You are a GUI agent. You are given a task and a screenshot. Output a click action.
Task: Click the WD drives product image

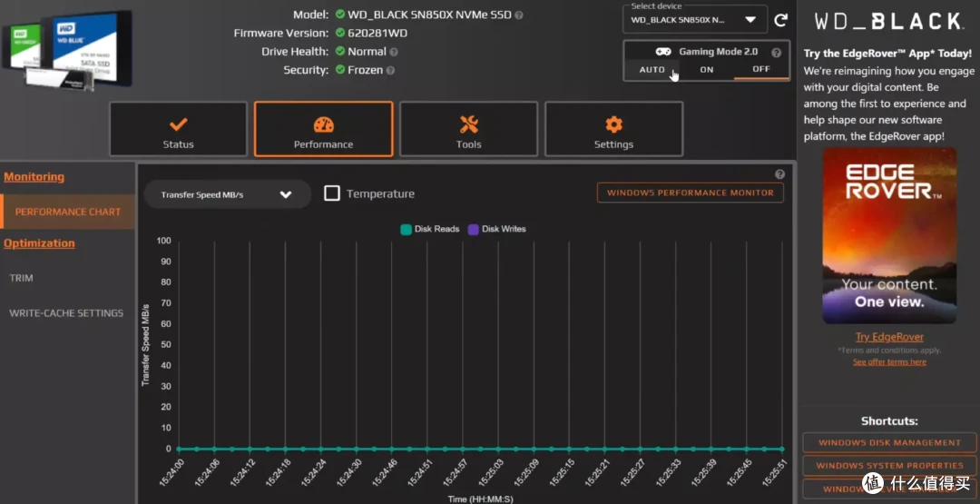[x=67, y=50]
